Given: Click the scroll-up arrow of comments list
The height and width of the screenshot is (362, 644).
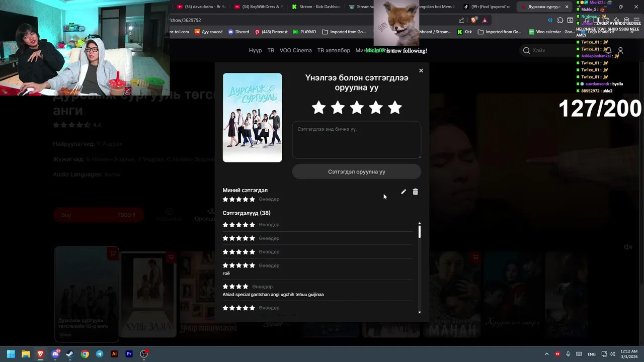Looking at the screenshot, I should click(419, 223).
